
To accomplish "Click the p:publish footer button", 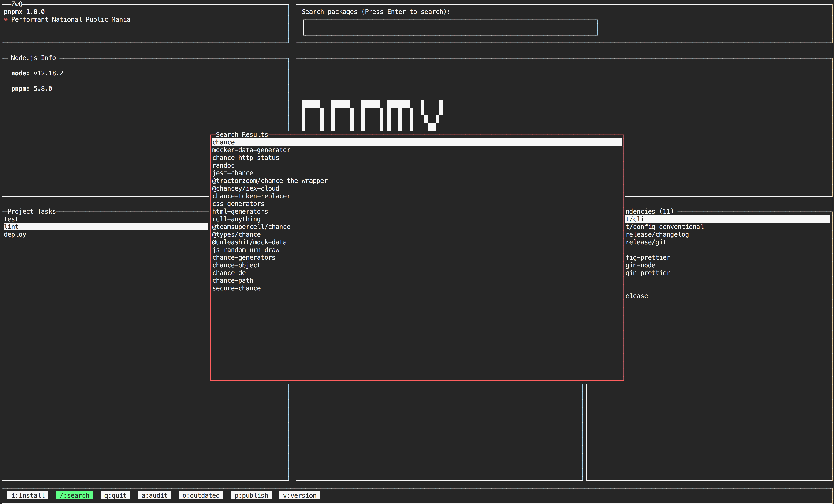I will 251,495.
